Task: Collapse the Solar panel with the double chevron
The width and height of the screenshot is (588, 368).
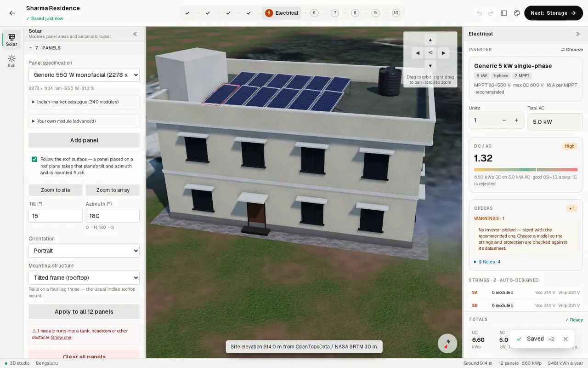Action: coord(135,34)
